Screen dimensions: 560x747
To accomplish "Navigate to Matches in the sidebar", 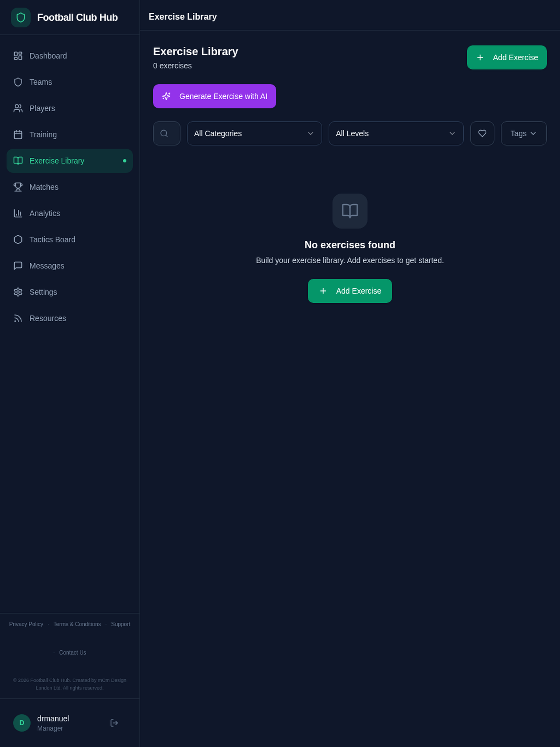I will (69, 187).
